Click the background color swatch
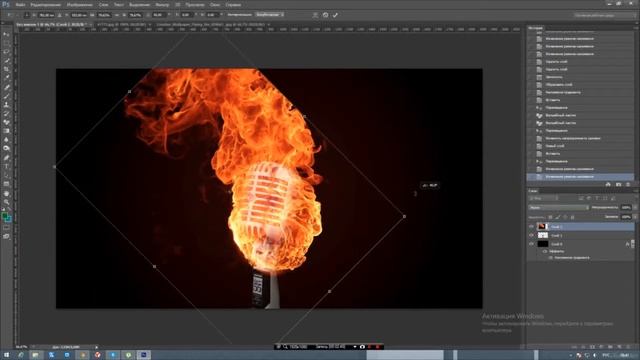Image resolution: width=640 pixels, height=360 pixels. click(x=8, y=219)
